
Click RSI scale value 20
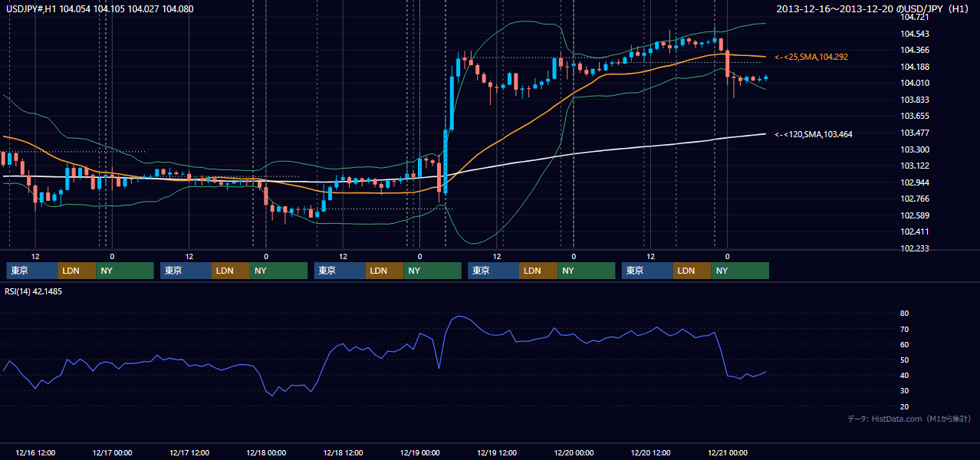905,406
